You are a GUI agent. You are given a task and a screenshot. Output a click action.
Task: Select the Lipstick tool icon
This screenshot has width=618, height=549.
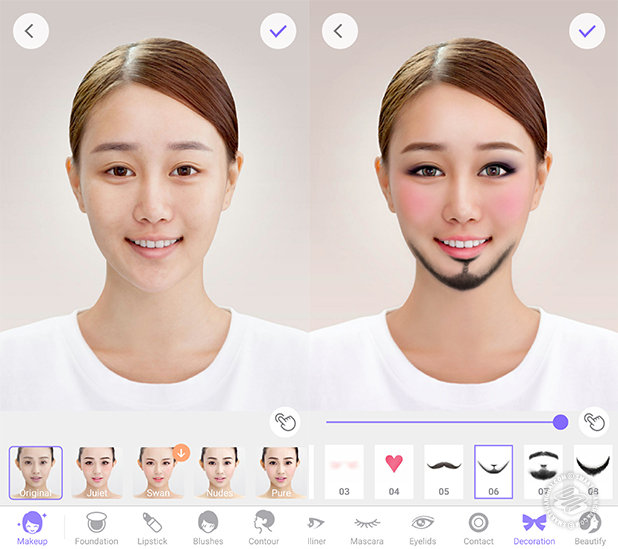click(x=152, y=527)
